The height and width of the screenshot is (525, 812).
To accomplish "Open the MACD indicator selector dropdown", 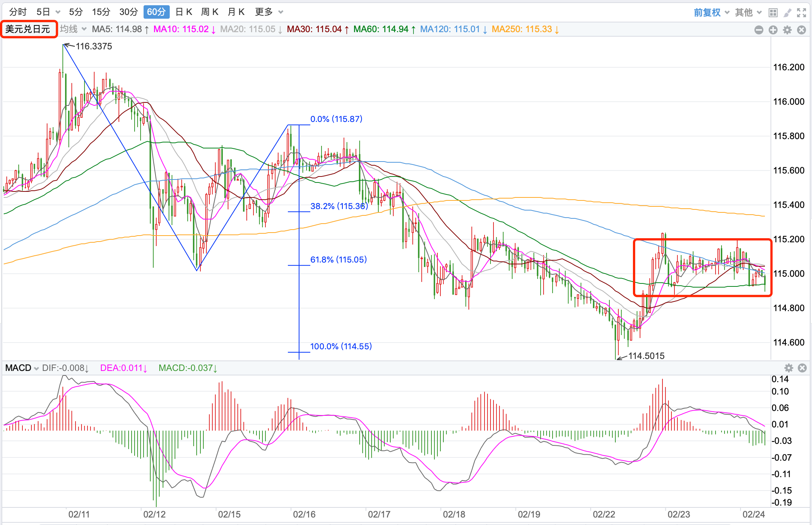I will pyautogui.click(x=22, y=368).
